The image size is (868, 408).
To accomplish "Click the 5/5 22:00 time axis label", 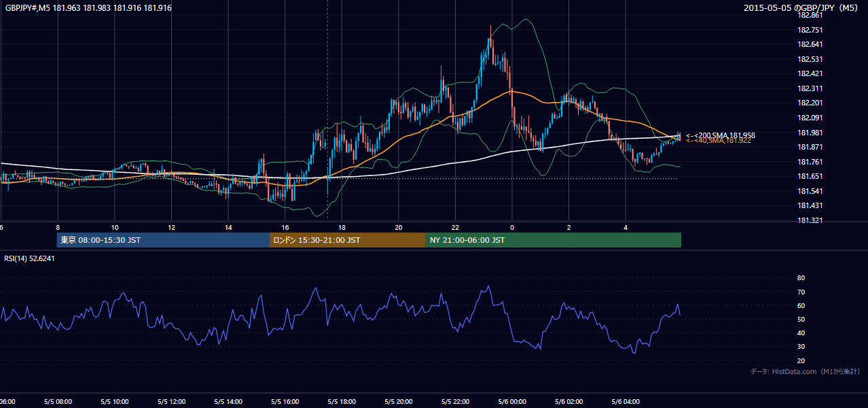I will (x=455, y=402).
